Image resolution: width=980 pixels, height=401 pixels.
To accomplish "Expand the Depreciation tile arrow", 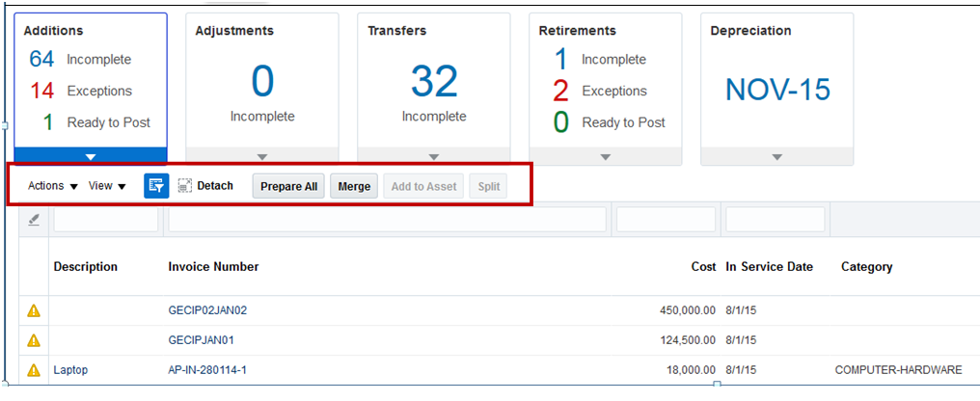I will [776, 156].
